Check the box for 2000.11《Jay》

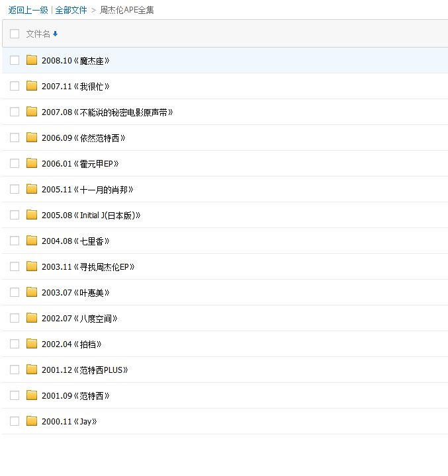coord(15,421)
